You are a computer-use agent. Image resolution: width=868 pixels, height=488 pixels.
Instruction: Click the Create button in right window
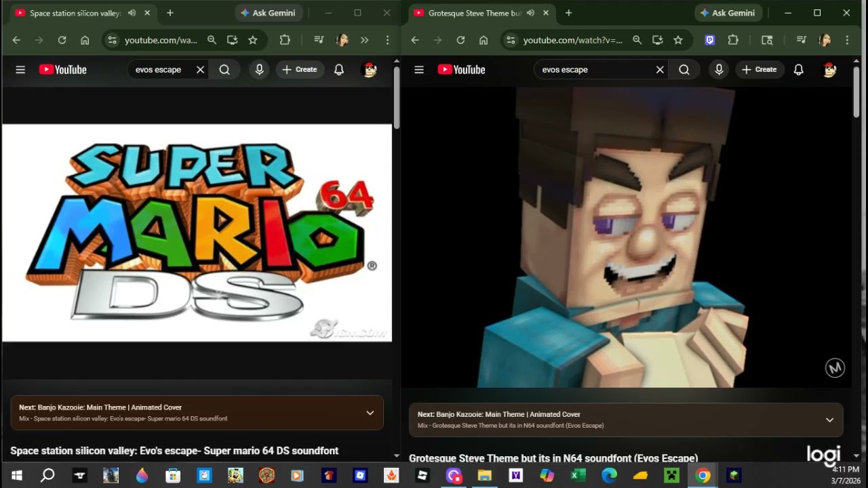coord(759,70)
